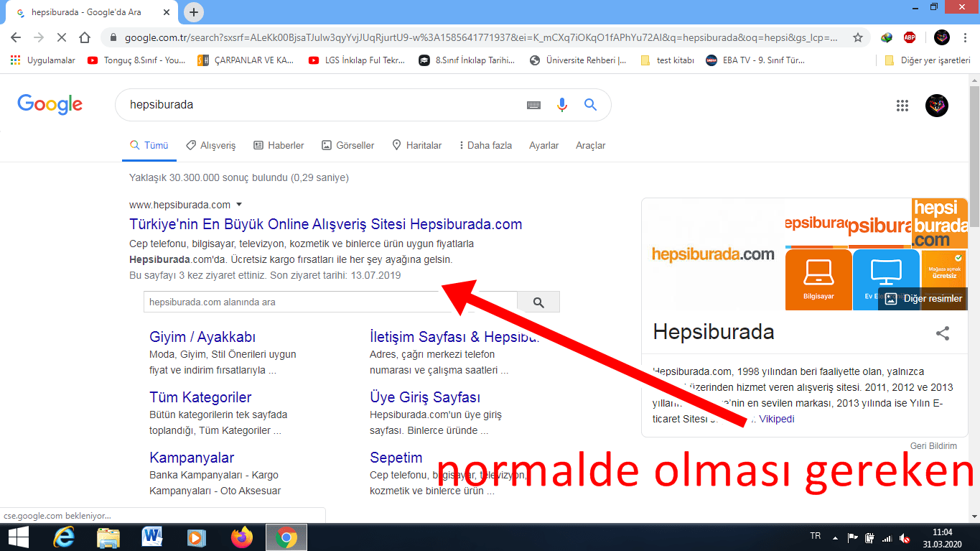This screenshot has width=980, height=551.
Task: Open the Tonguç 8.Sınıf YouTube bookmark
Action: tap(136, 60)
